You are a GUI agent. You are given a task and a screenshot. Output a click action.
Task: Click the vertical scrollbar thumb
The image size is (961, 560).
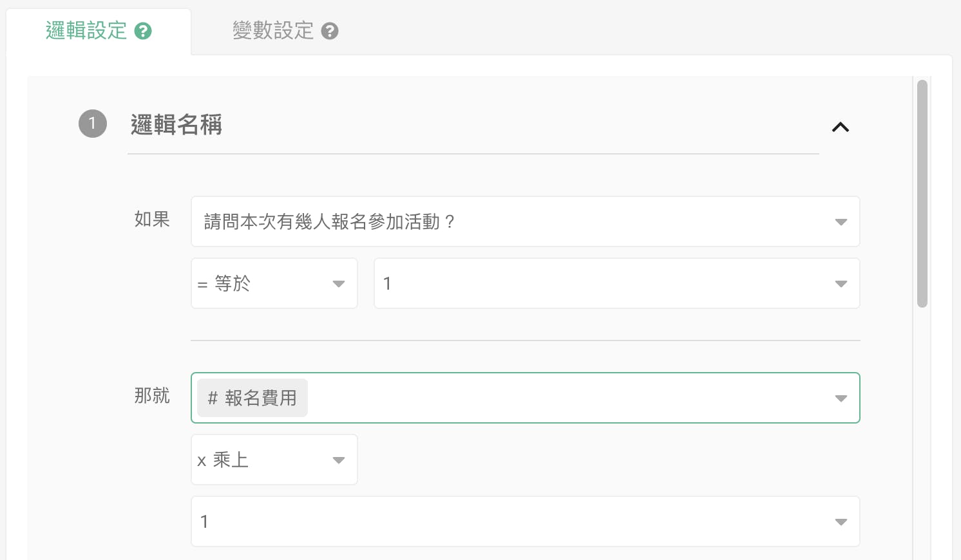(922, 193)
